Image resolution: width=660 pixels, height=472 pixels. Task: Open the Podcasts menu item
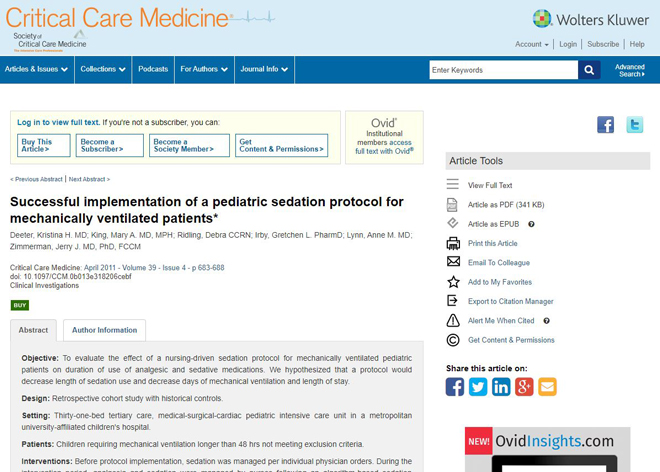coord(153,69)
